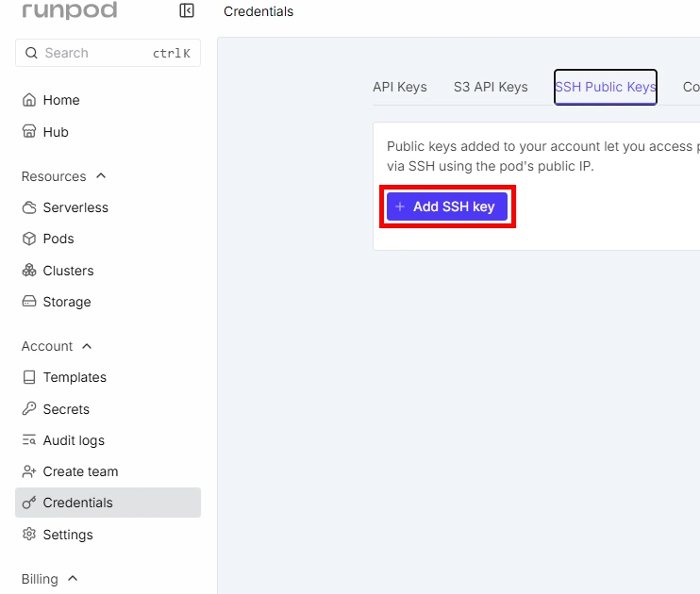Collapse the Account section chevron
700x594 pixels.
87,346
